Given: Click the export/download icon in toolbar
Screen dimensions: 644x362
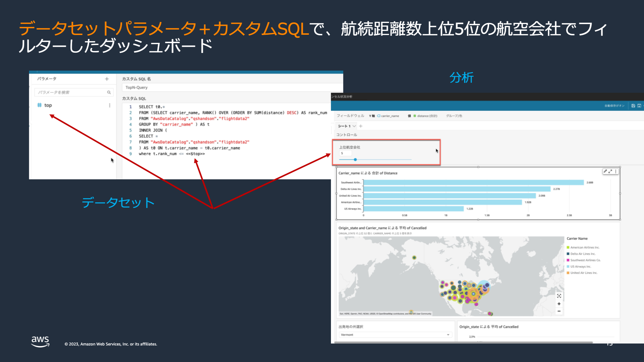Looking at the screenshot, I should 639,106.
